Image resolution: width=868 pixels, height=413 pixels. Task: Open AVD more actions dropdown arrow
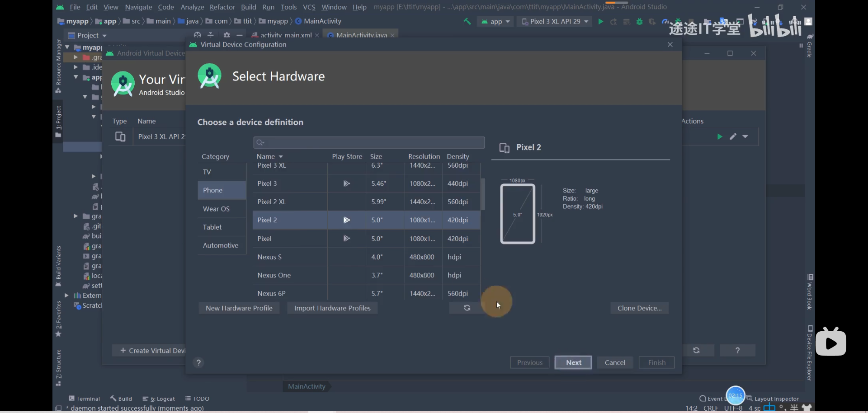[x=745, y=136]
